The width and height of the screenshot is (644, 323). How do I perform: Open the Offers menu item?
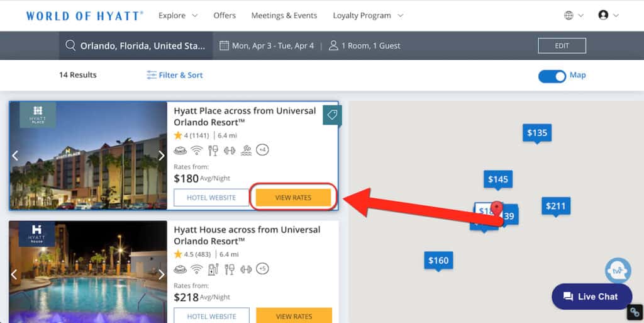pyautogui.click(x=225, y=15)
